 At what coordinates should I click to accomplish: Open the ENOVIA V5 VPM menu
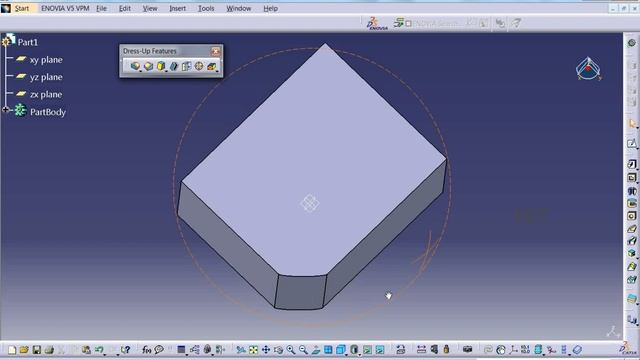pos(65,8)
